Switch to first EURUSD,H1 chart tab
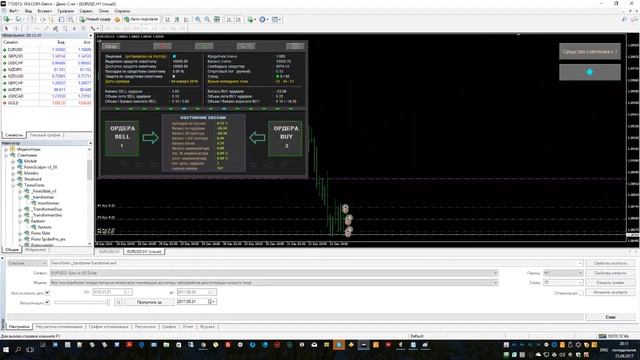The height and width of the screenshot is (360, 640). [109, 251]
